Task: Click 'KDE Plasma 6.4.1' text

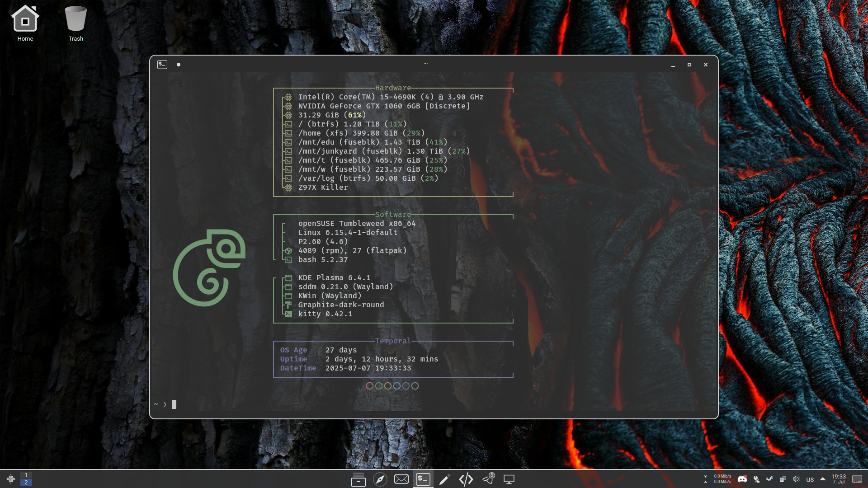Action: click(x=334, y=278)
